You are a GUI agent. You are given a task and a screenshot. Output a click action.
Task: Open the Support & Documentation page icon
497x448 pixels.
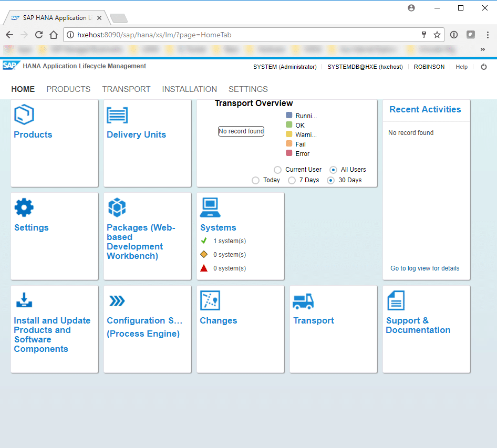(396, 300)
